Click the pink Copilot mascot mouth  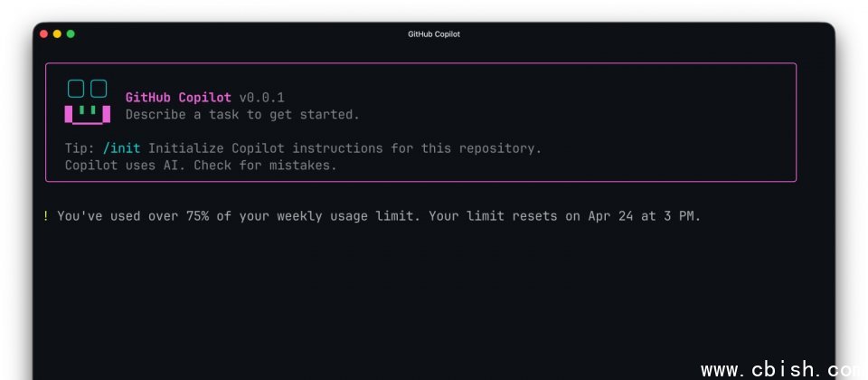coord(88,115)
